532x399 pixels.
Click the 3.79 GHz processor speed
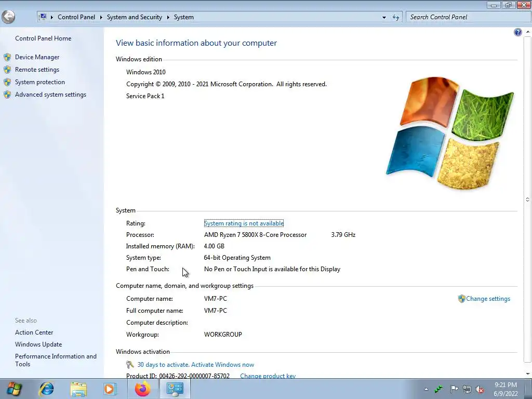point(343,235)
